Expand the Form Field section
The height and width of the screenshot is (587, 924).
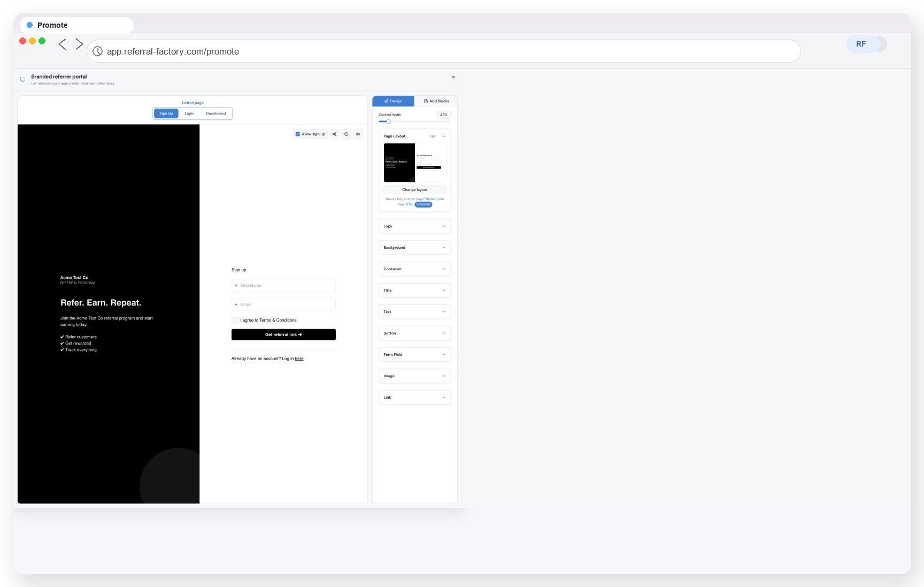click(415, 355)
